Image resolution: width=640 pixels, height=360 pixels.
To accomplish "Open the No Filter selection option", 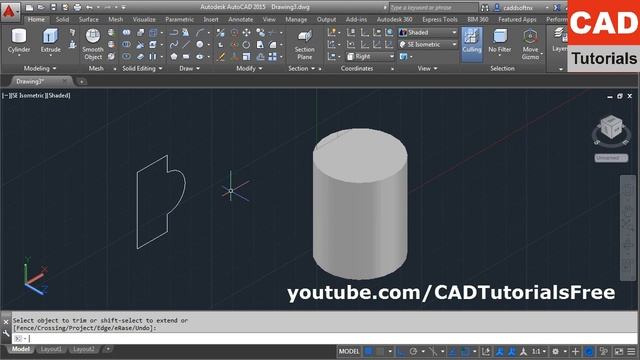I will (500, 41).
